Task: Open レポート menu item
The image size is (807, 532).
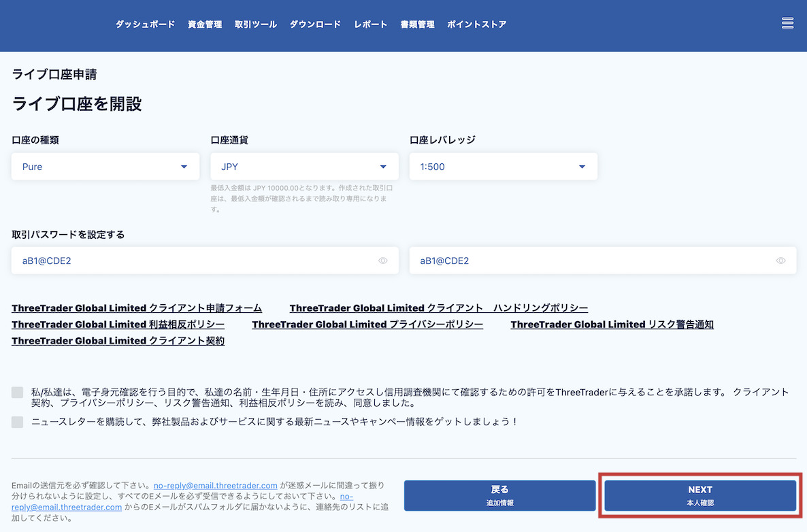Action: tap(371, 24)
